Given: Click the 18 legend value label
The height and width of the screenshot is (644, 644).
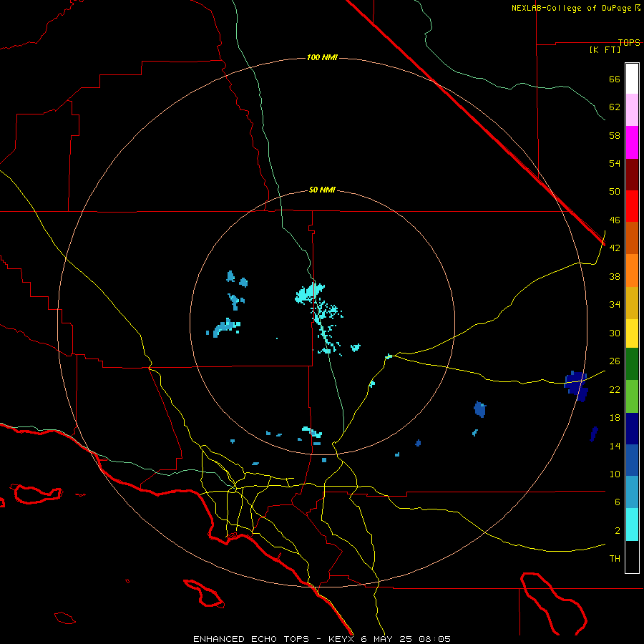Looking at the screenshot, I should (615, 418).
